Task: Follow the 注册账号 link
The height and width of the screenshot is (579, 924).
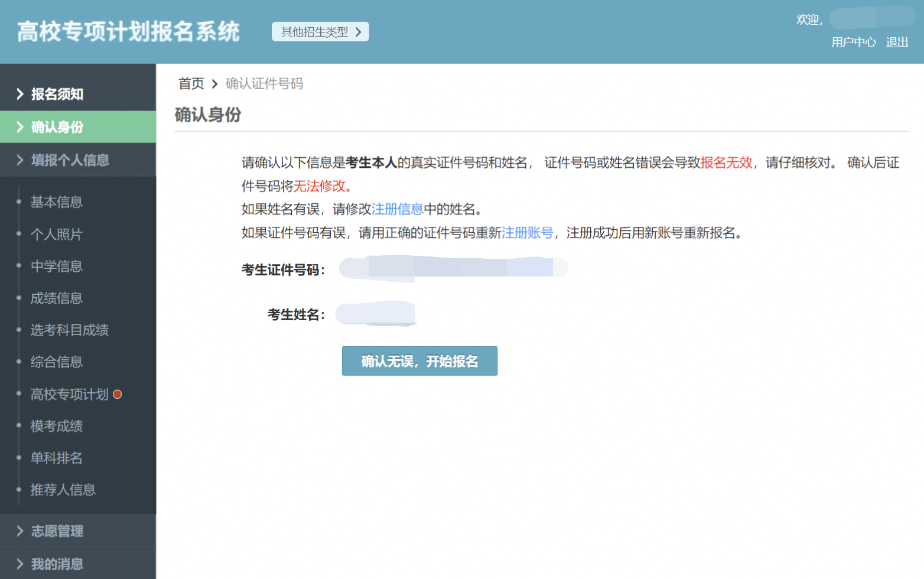Action: pyautogui.click(x=527, y=233)
